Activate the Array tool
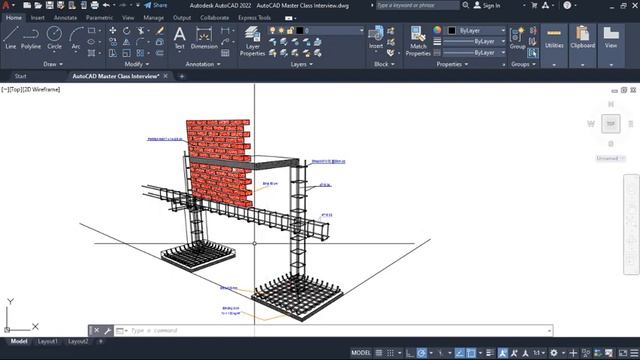This screenshot has height=360, width=640. pos(140,53)
